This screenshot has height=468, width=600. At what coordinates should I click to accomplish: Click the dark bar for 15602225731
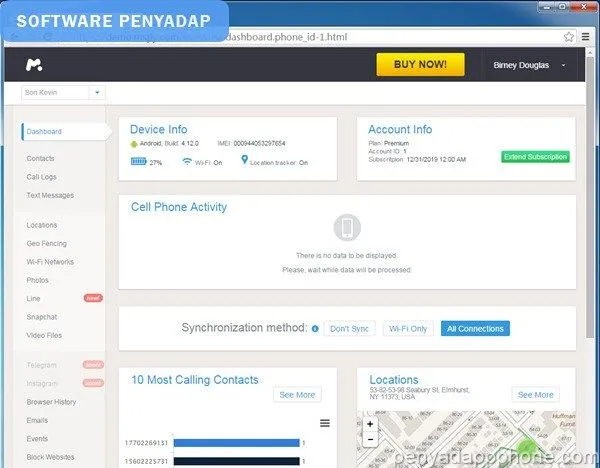(x=236, y=461)
